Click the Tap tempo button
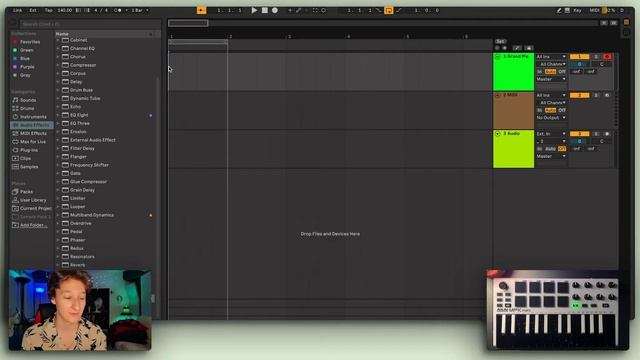Screen dimensions: 640x360 pos(49,10)
